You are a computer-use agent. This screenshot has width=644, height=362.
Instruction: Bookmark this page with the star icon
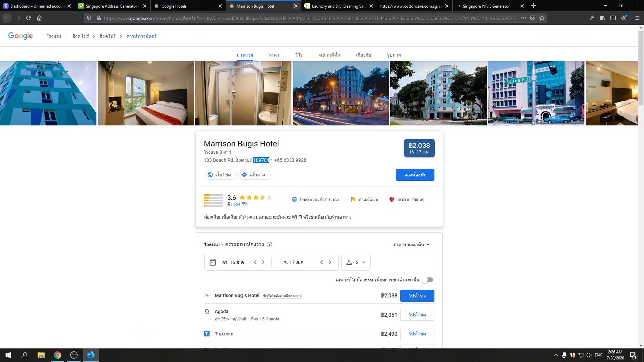click(542, 18)
